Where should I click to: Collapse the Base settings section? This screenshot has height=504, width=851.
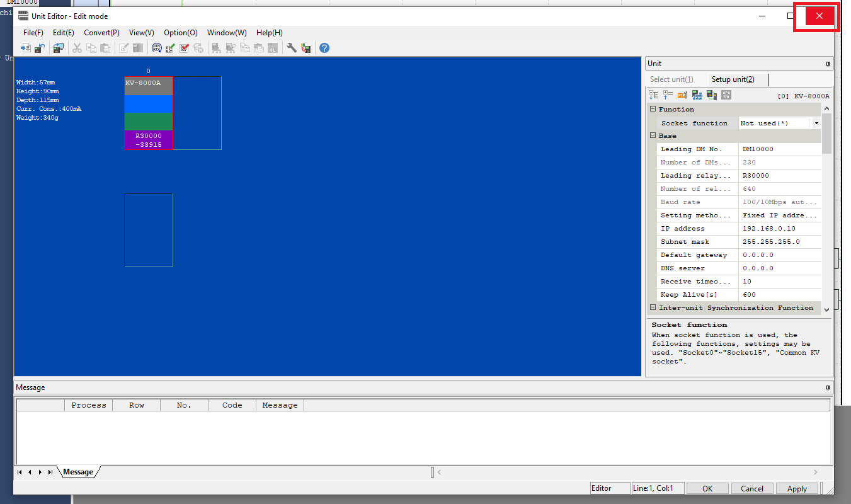tap(653, 135)
